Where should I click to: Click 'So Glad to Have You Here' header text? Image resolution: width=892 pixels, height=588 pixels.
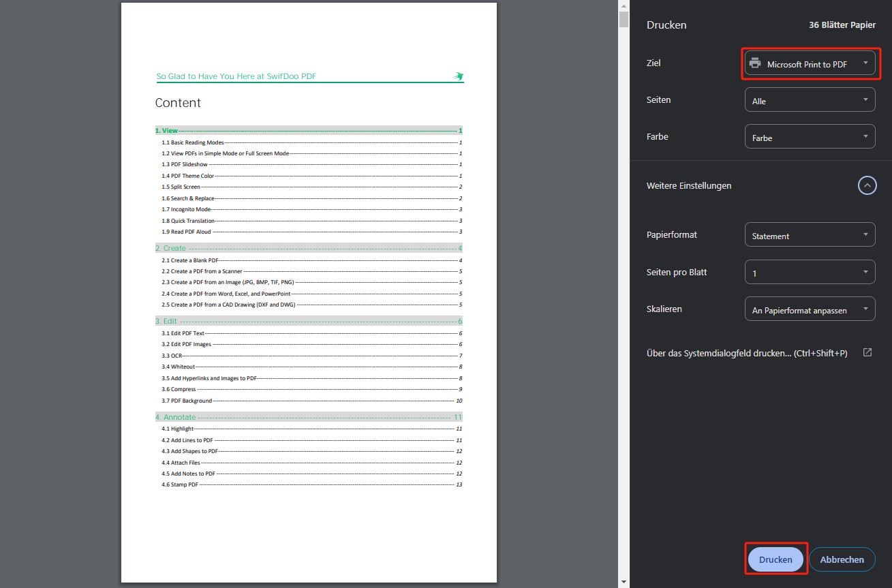236,76
